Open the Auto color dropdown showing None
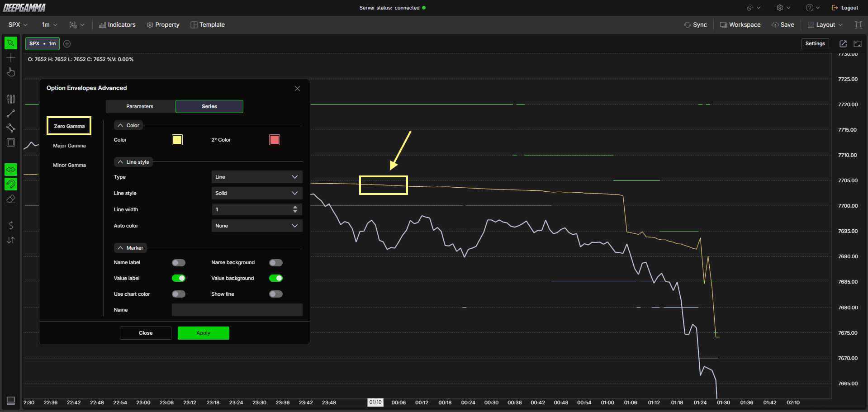The image size is (868, 412). (257, 226)
